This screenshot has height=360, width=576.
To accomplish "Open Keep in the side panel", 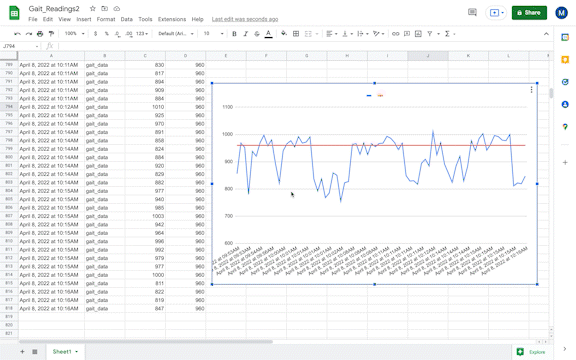I will (x=565, y=60).
